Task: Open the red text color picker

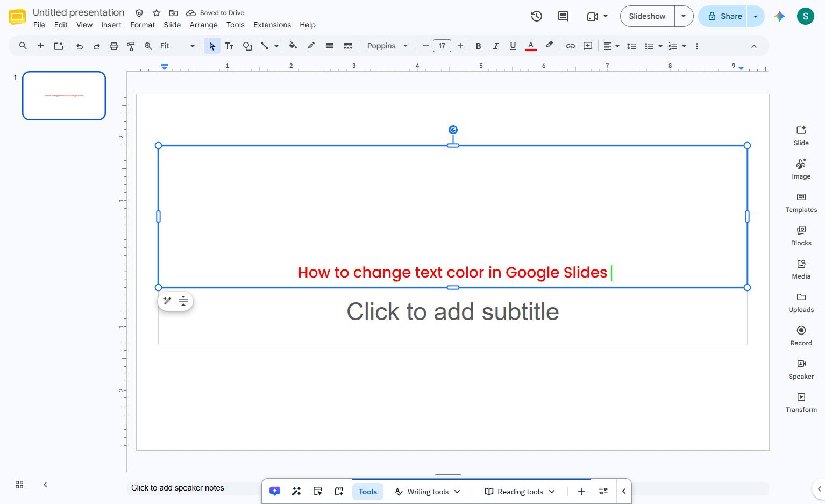Action: (x=531, y=46)
